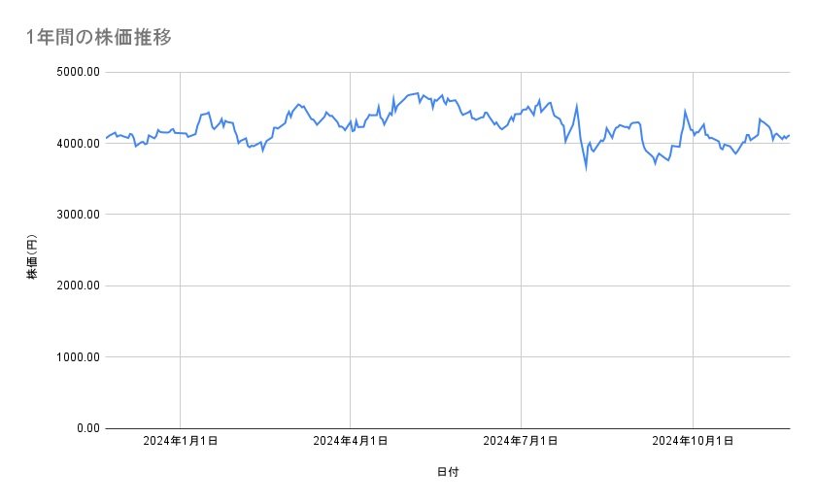Click the y-axis label 5000.00

[81, 72]
